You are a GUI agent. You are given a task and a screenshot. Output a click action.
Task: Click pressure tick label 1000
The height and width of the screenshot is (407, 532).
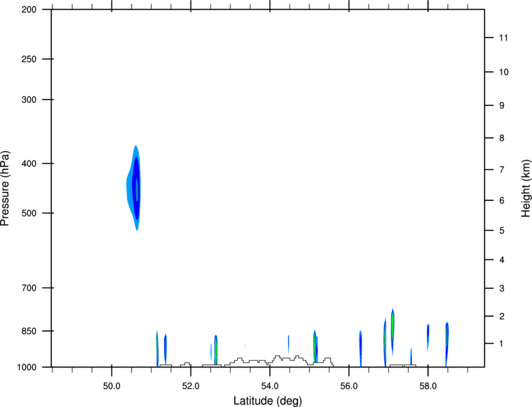(27, 368)
